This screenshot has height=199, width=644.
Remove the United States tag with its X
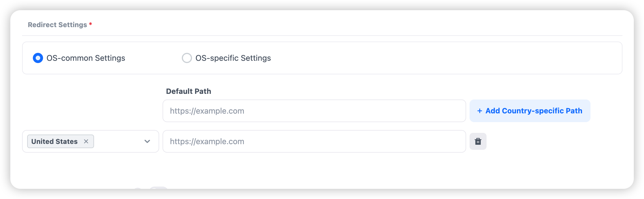click(86, 141)
